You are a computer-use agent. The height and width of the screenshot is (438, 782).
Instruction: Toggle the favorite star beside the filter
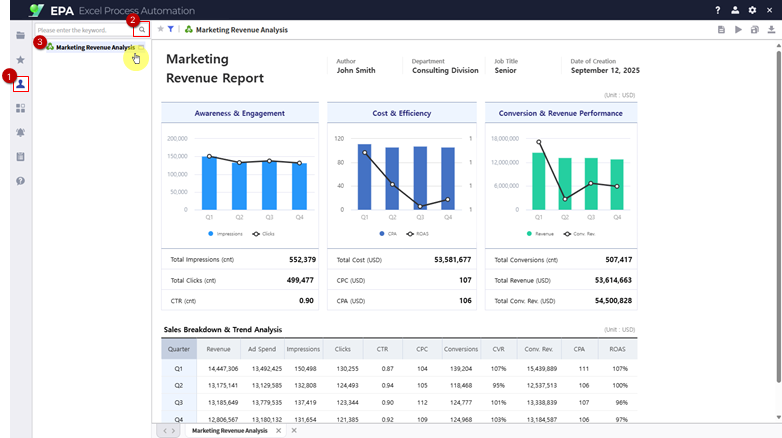(160, 30)
